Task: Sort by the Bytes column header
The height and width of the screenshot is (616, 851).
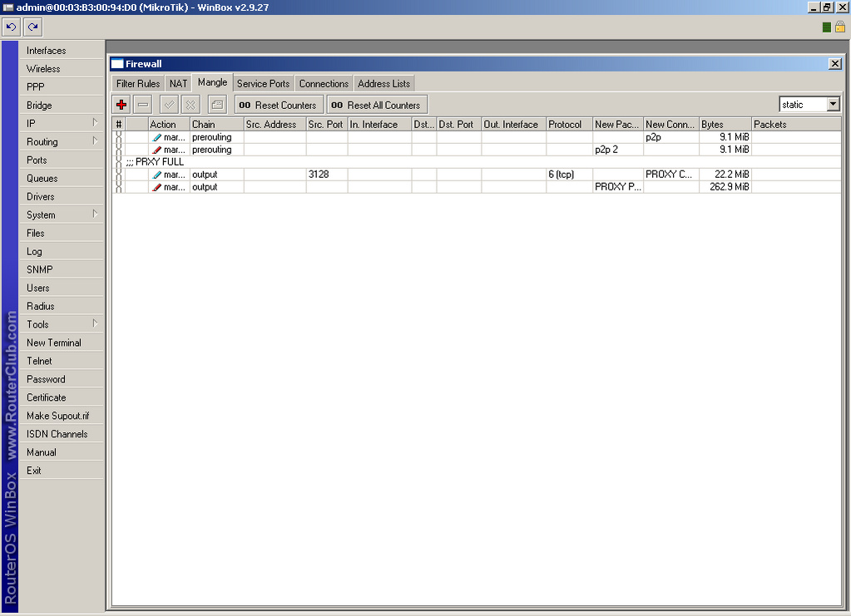Action: click(725, 124)
